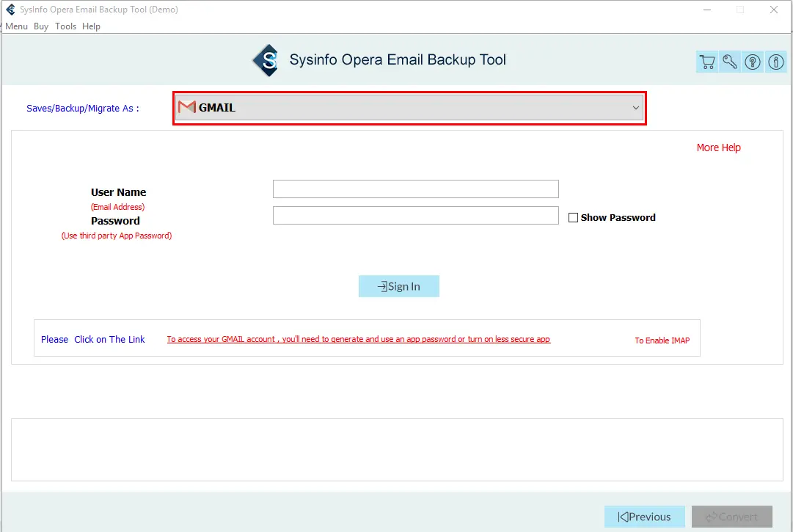The width and height of the screenshot is (793, 532).
Task: Expand the GMAIL save-as dropdown
Action: [x=409, y=108]
